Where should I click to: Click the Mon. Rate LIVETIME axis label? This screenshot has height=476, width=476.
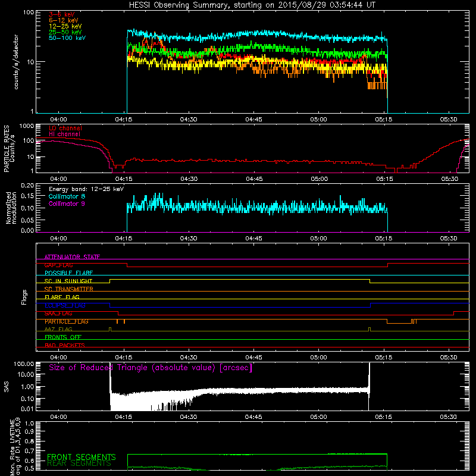click(15, 446)
